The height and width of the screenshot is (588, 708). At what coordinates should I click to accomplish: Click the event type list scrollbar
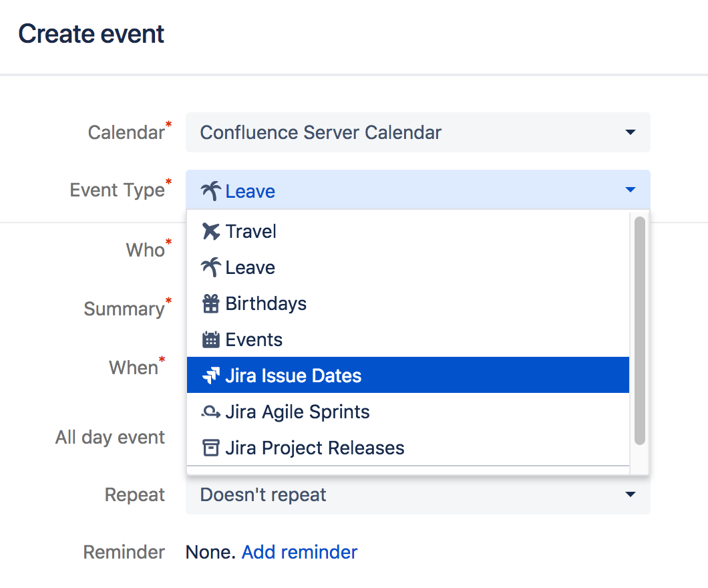pos(639,331)
